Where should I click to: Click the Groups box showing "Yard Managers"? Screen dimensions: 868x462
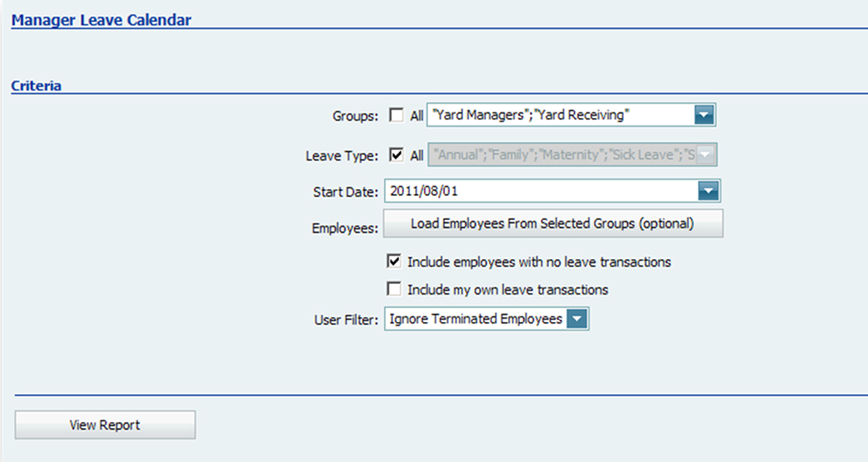click(x=551, y=115)
